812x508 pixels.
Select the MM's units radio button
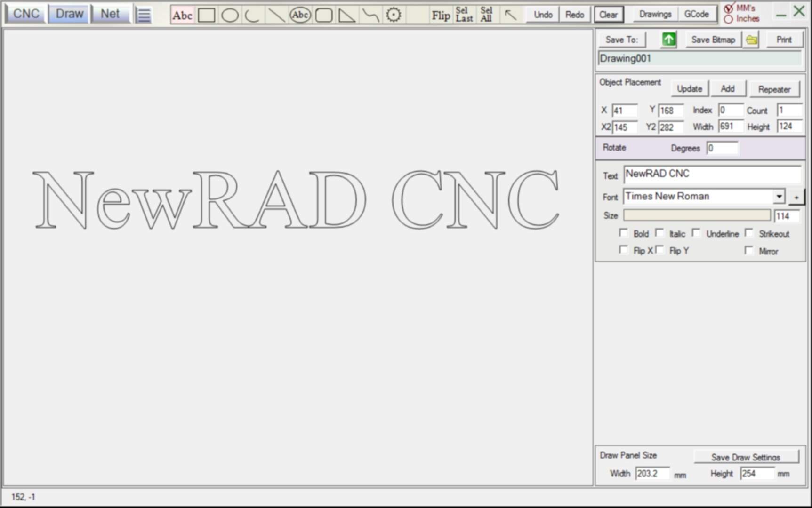click(x=729, y=8)
